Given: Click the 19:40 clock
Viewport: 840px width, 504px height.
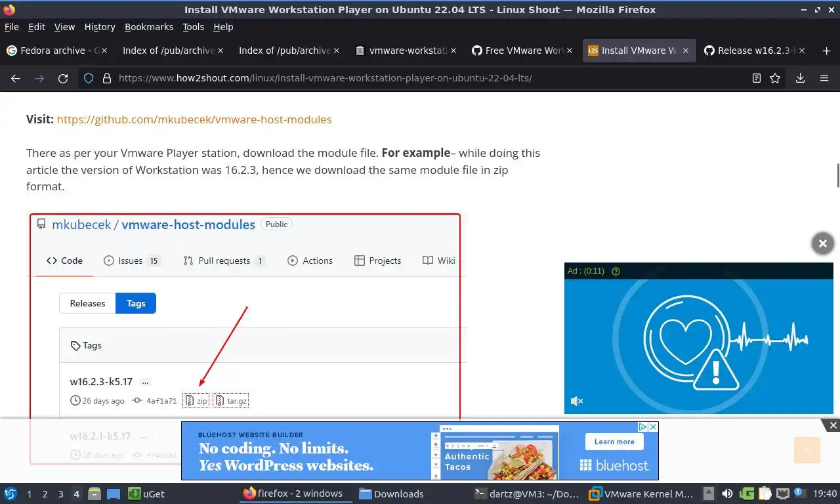Looking at the screenshot, I should click(824, 493).
